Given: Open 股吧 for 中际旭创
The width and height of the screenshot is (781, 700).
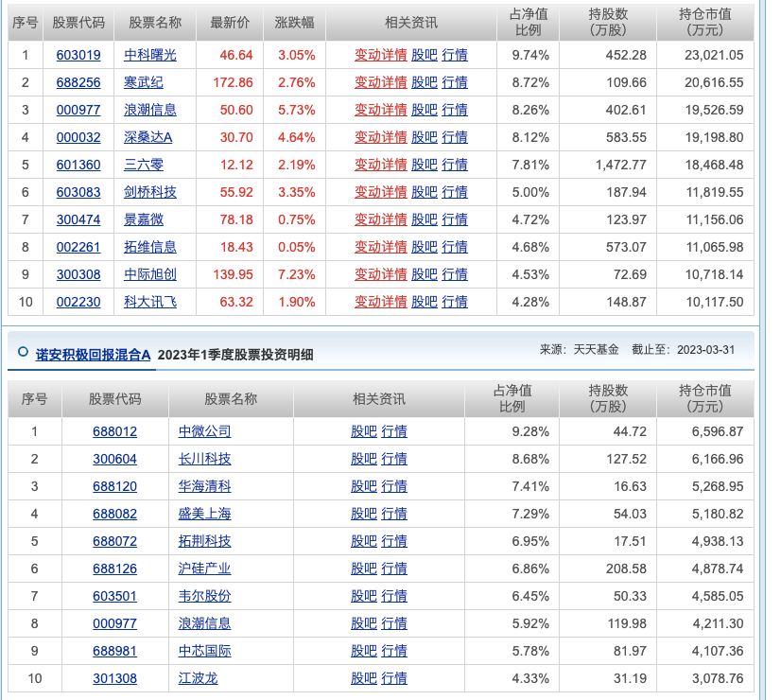Looking at the screenshot, I should coord(425,274).
